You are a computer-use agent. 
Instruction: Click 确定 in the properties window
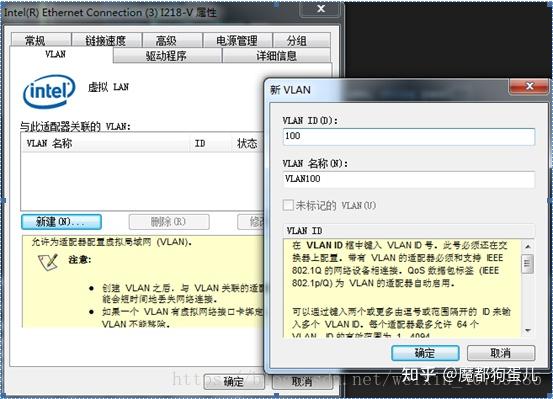pyautogui.click(x=234, y=381)
